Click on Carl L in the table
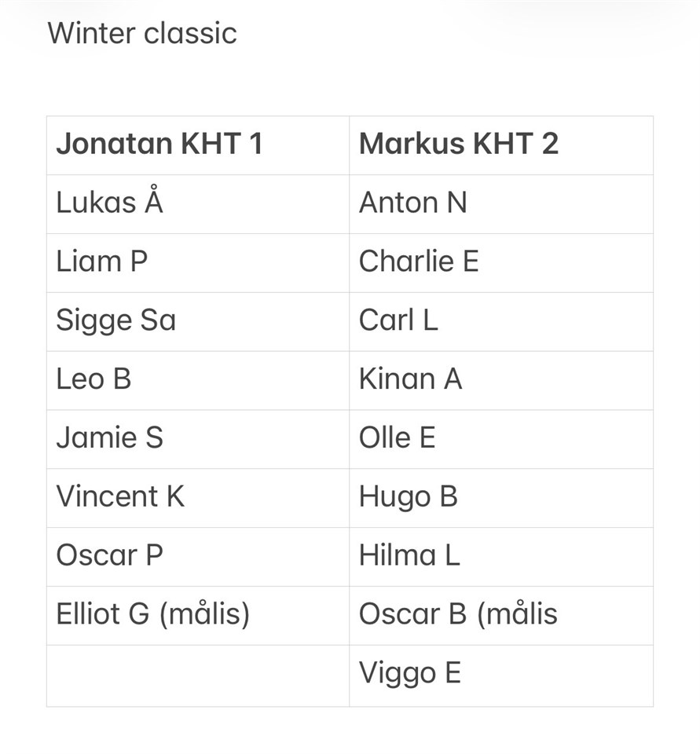The width and height of the screenshot is (700, 754). point(398,320)
